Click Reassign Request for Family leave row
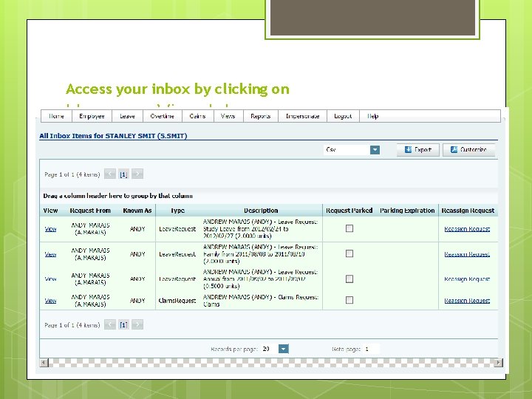The image size is (532, 399). pyautogui.click(x=467, y=254)
